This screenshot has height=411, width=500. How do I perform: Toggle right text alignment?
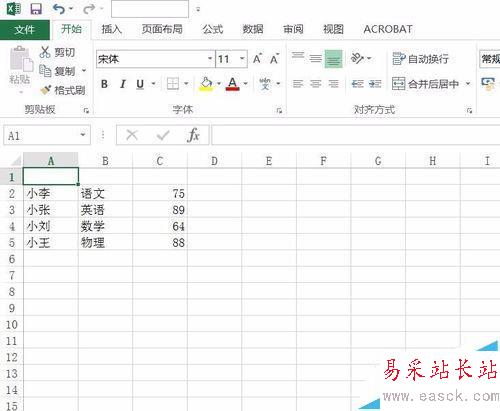[333, 84]
